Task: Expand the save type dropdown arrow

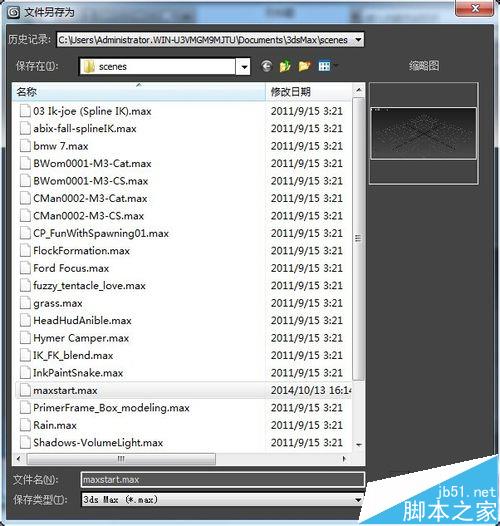Action: (x=358, y=500)
